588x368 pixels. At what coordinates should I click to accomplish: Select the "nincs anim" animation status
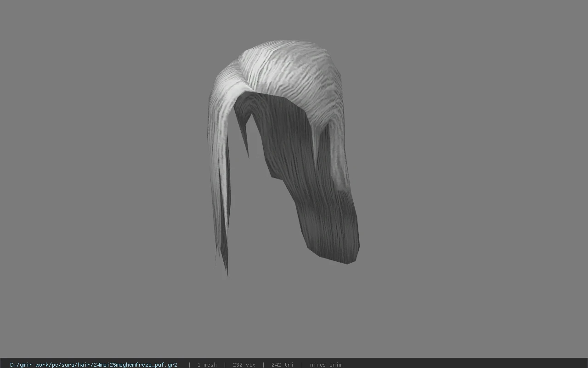[326, 365]
